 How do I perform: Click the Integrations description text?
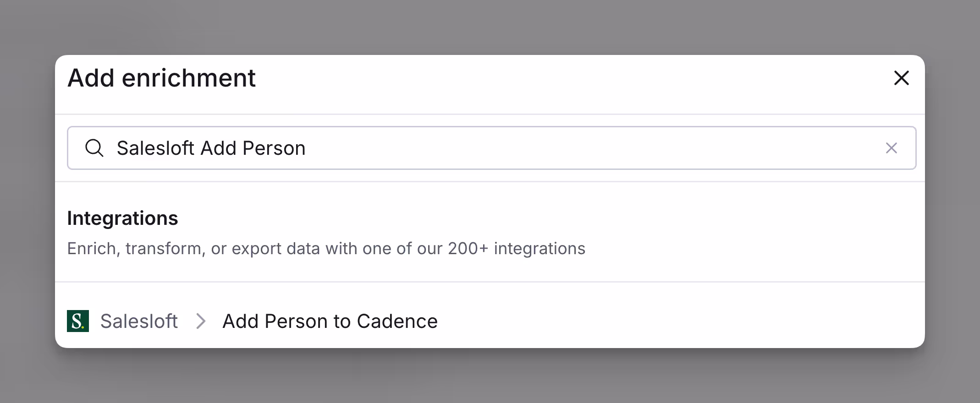pyautogui.click(x=326, y=249)
